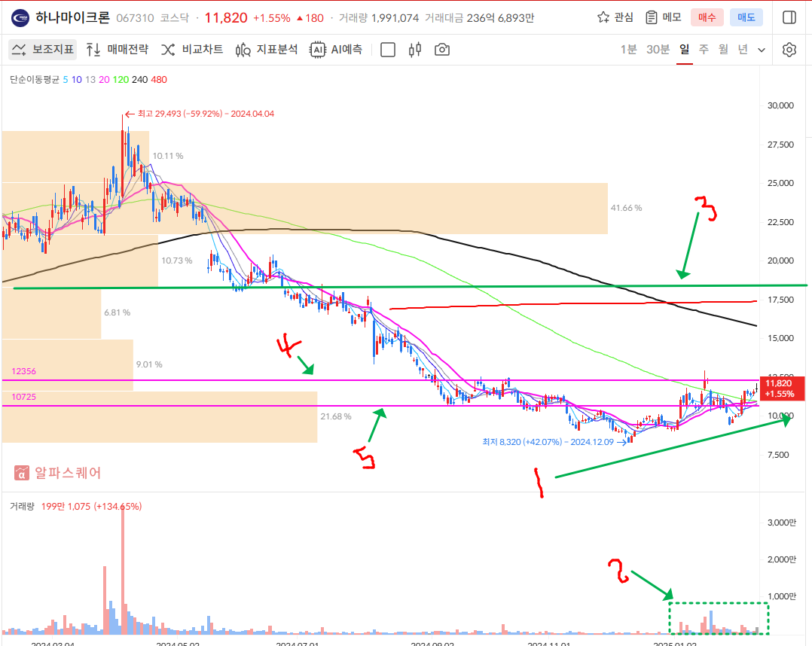Image resolution: width=812 pixels, height=646 pixels.
Task: Click the 17,500 price axis label
Action: 780,300
